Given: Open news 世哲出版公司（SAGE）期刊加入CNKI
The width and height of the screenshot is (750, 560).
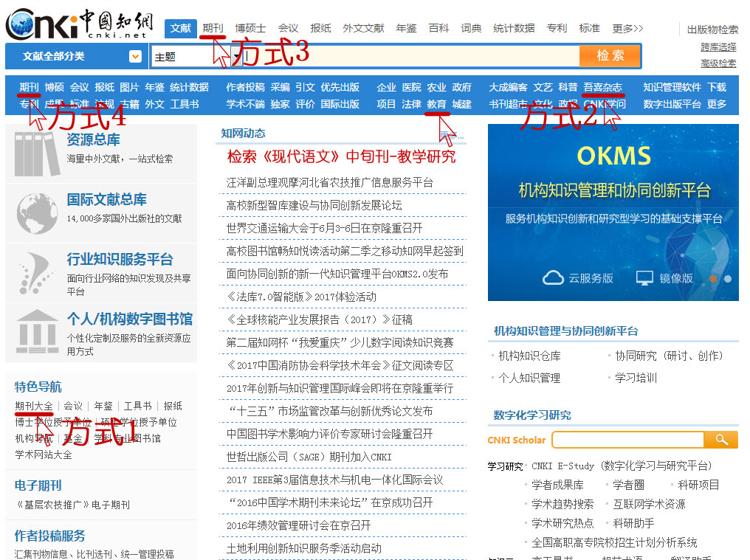Looking at the screenshot, I should click(x=309, y=457).
